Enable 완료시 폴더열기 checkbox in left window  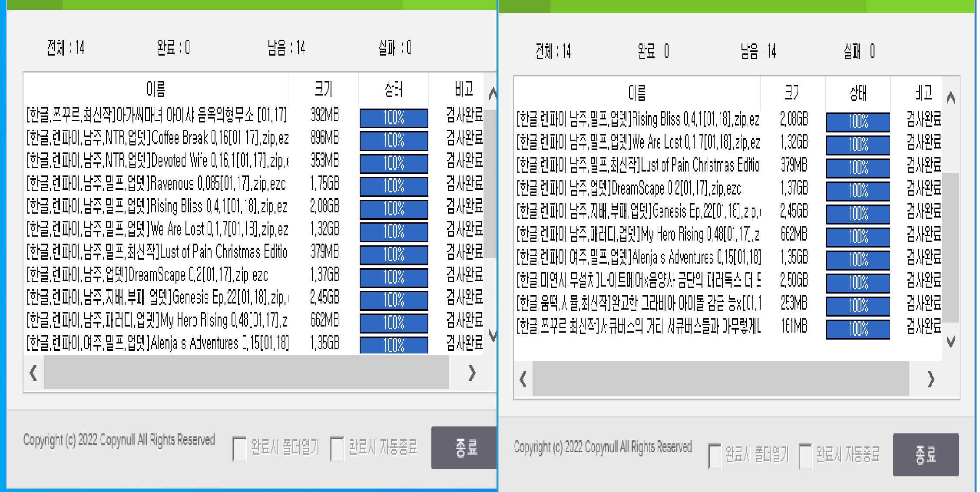239,449
